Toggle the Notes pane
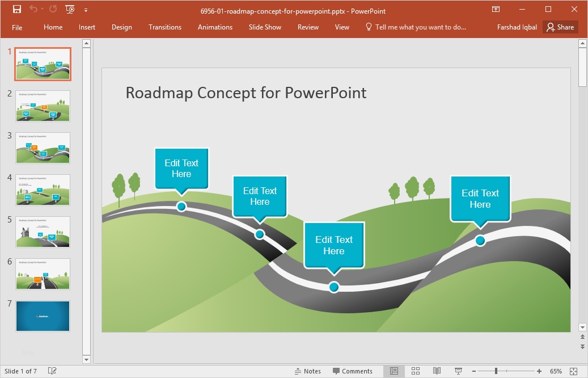Image resolution: width=588 pixels, height=378 pixels. [308, 371]
